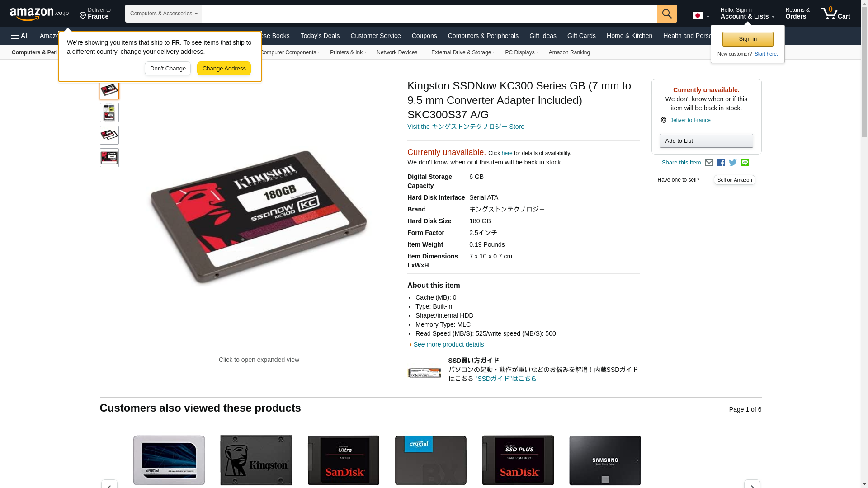This screenshot has height=488, width=868.
Task: Expand Computers & Accessories search category dropdown
Action: tap(164, 14)
